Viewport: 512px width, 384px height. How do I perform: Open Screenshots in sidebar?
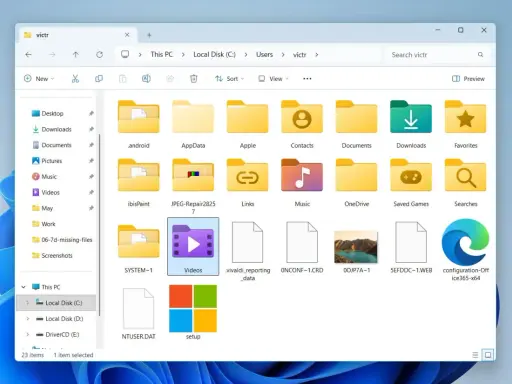click(x=57, y=255)
